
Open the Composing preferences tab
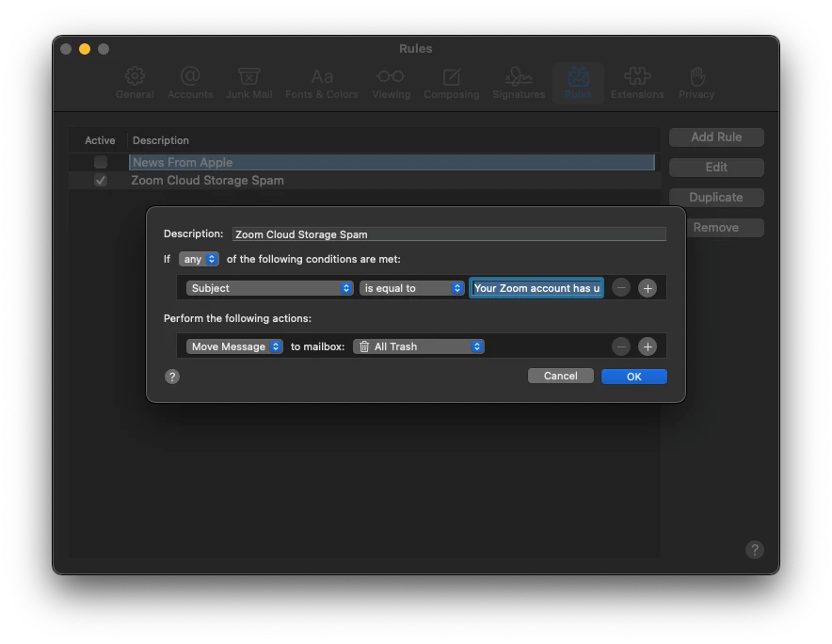click(x=451, y=83)
